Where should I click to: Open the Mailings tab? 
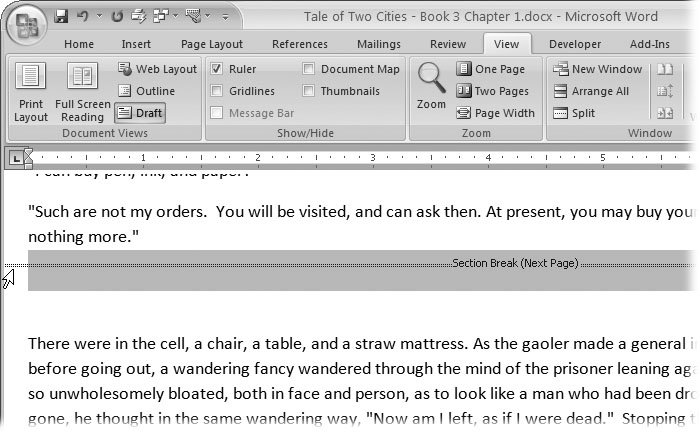point(379,44)
